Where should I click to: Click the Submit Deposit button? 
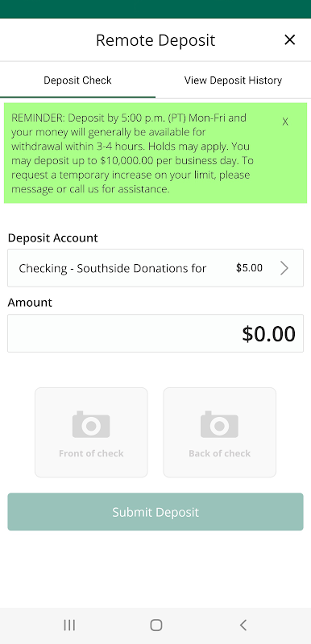[155, 512]
